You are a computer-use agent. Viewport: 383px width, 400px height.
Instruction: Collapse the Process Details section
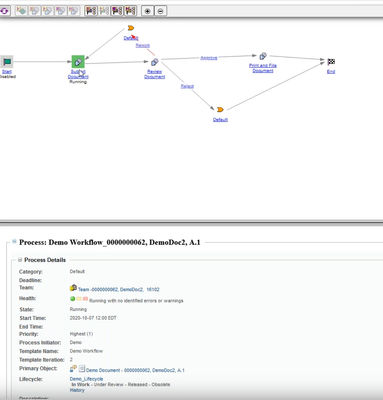[x=20, y=259]
